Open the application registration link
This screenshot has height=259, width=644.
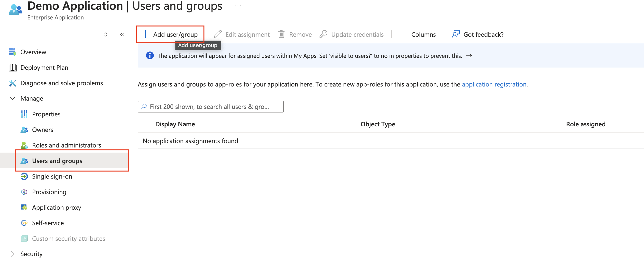pos(494,84)
